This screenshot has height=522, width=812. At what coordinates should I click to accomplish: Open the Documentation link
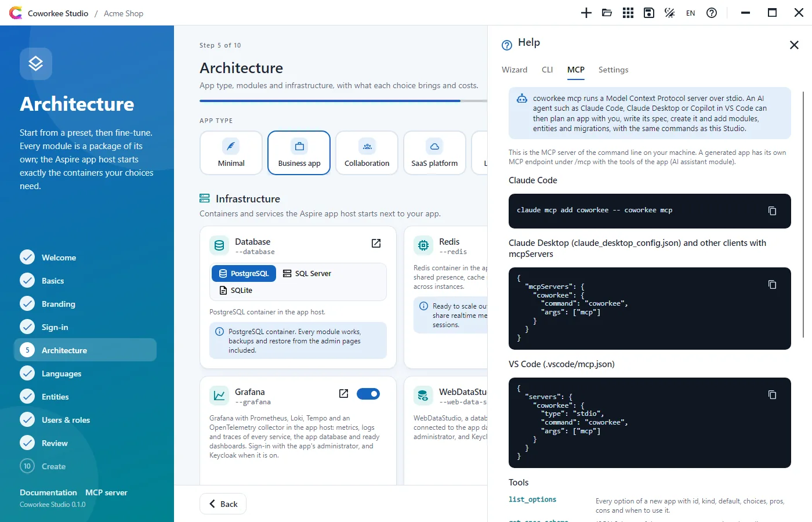tap(48, 492)
